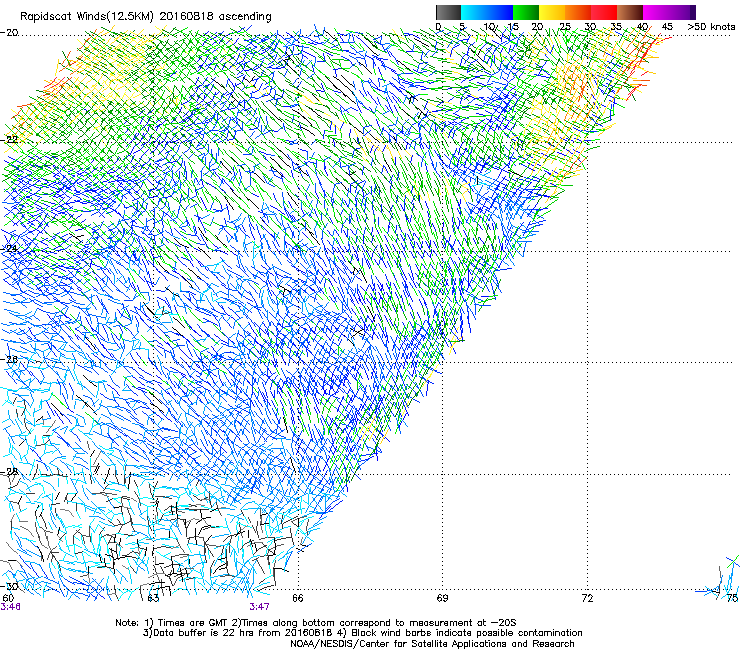The height and width of the screenshot is (650, 740).
Task: Click the gray 0-5 knots color segment
Action: pos(448,12)
